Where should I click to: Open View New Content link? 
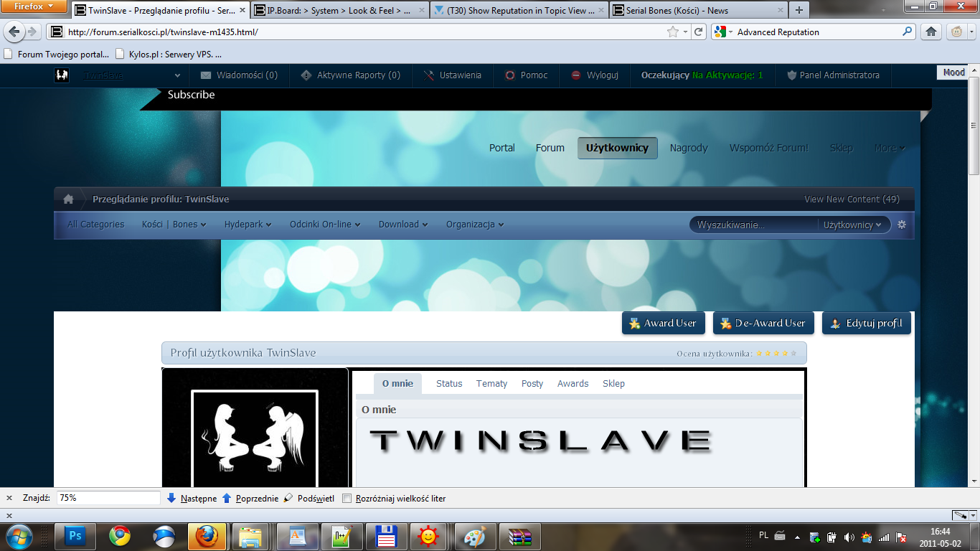[x=852, y=199]
